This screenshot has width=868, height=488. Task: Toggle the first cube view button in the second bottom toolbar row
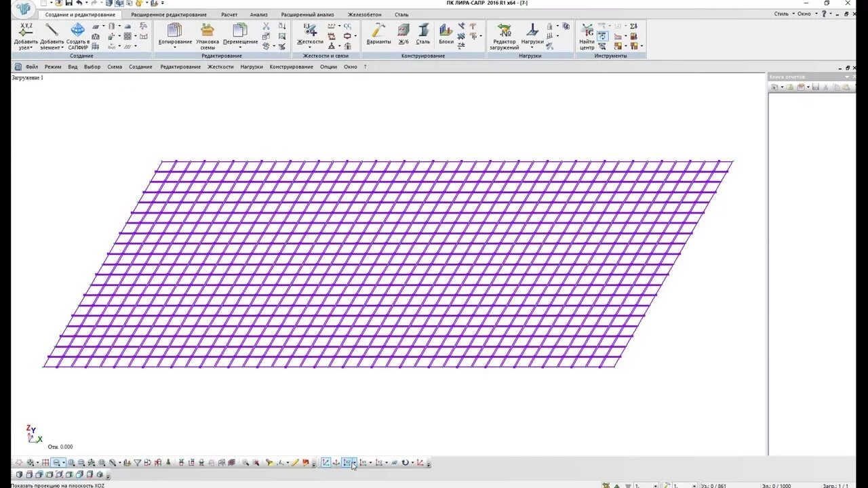[x=19, y=474]
